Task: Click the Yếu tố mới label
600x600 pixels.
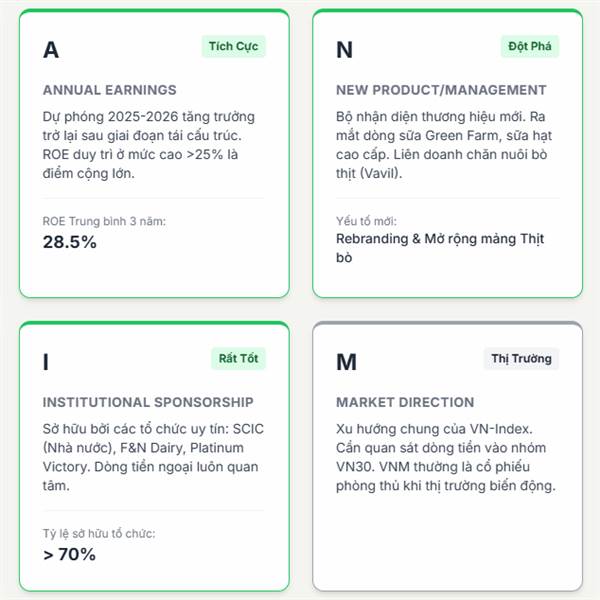Action: [x=366, y=221]
